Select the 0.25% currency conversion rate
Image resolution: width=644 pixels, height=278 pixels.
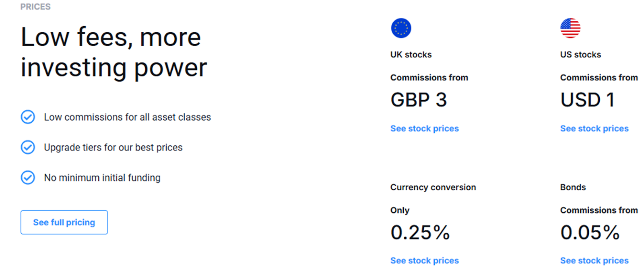420,233
